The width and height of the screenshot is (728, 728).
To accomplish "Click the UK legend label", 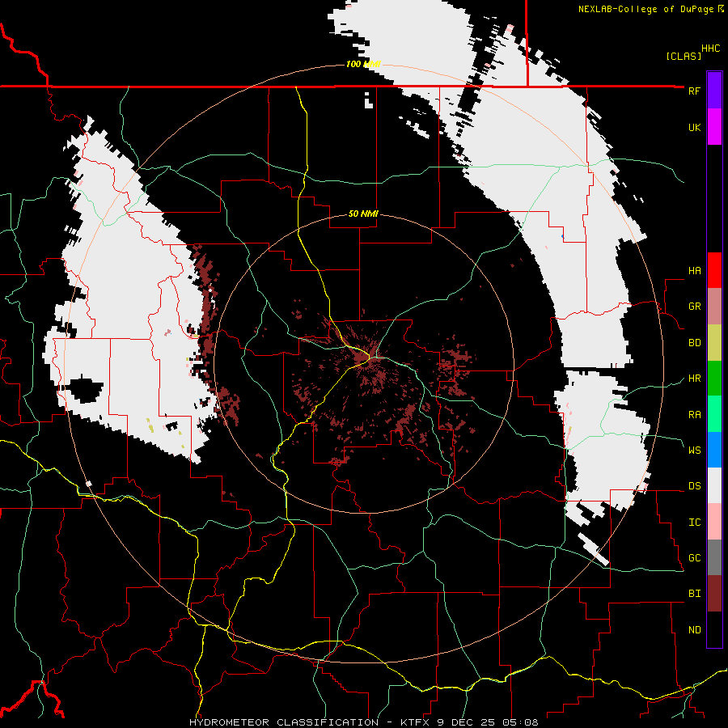I will (694, 127).
